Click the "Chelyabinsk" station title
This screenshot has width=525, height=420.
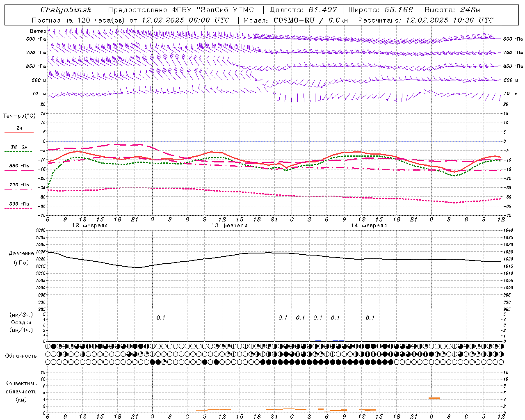(x=66, y=10)
